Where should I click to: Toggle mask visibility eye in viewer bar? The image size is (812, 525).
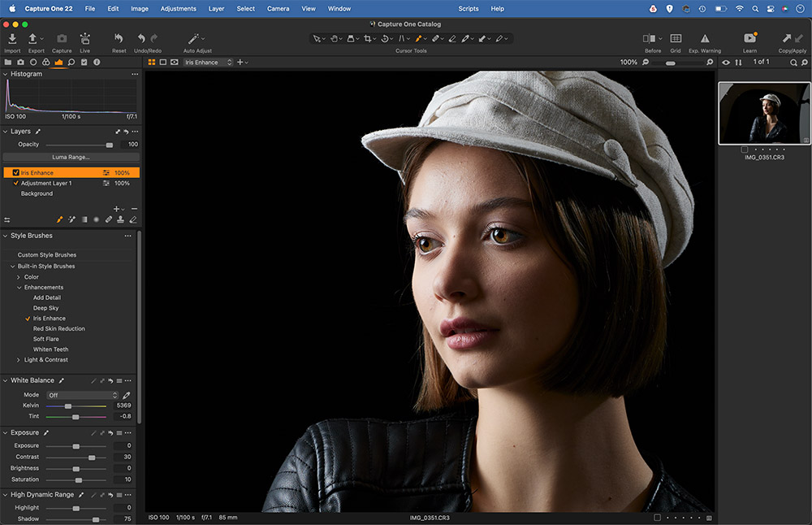coord(175,63)
